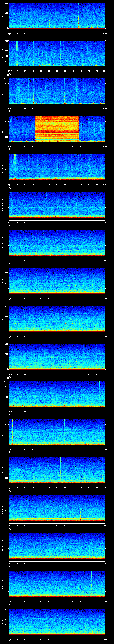Click the 31:00 end time label
This screenshot has height=644, width=114.
(105, 639)
